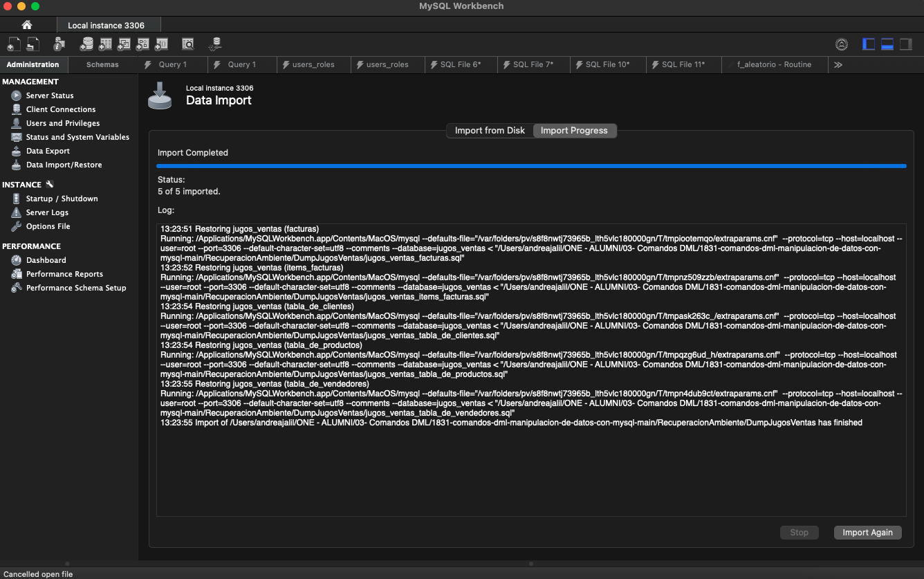This screenshot has width=924, height=579.
Task: Toggle the bottom output panel
Action: click(887, 44)
